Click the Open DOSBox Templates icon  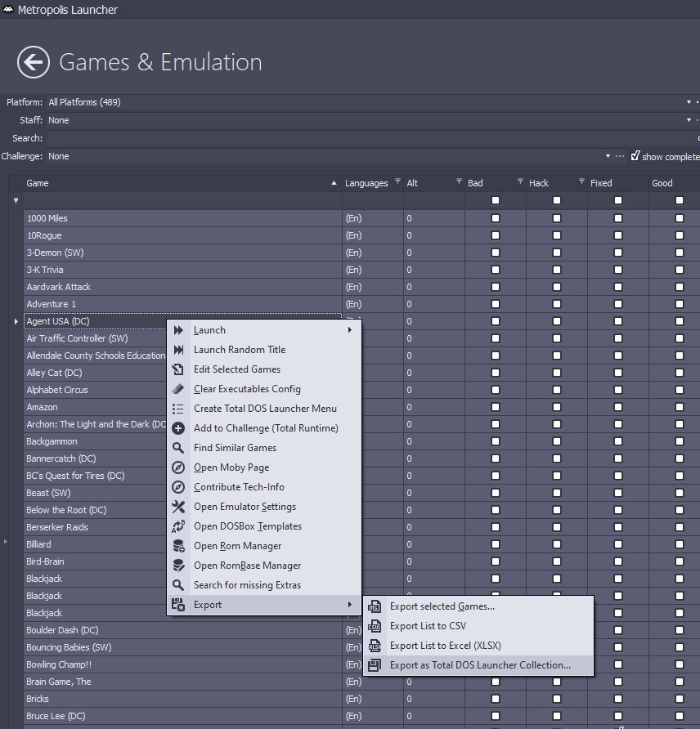tap(178, 526)
